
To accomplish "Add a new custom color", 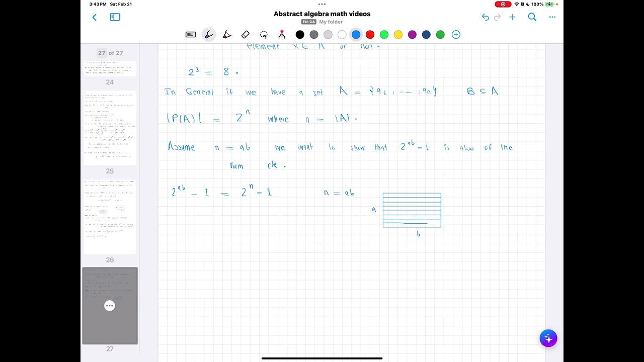I will [456, 35].
